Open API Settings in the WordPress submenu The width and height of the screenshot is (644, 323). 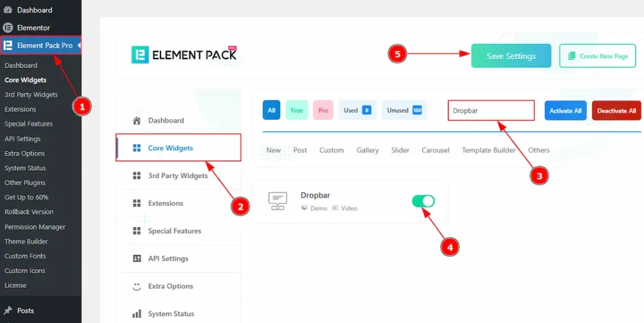pos(23,139)
